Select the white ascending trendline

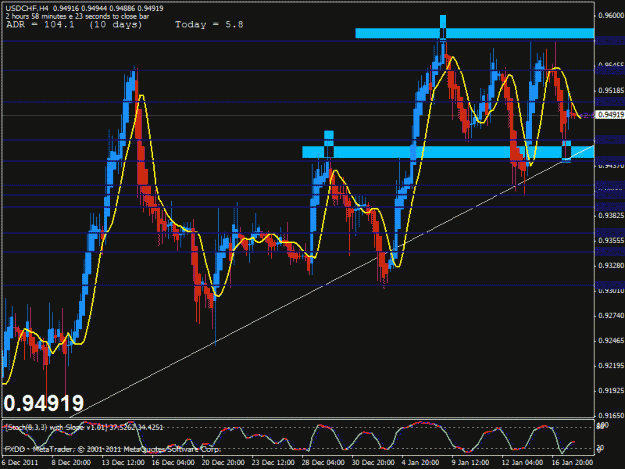tap(331, 282)
